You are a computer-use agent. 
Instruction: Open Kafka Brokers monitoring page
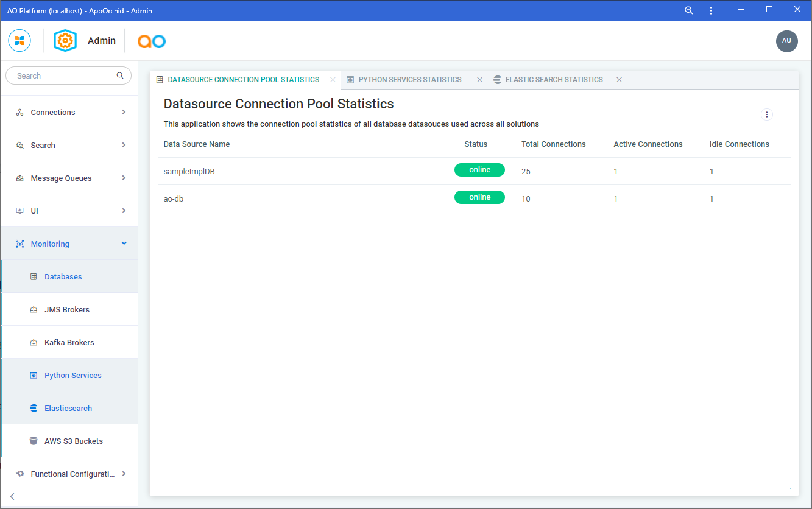69,343
